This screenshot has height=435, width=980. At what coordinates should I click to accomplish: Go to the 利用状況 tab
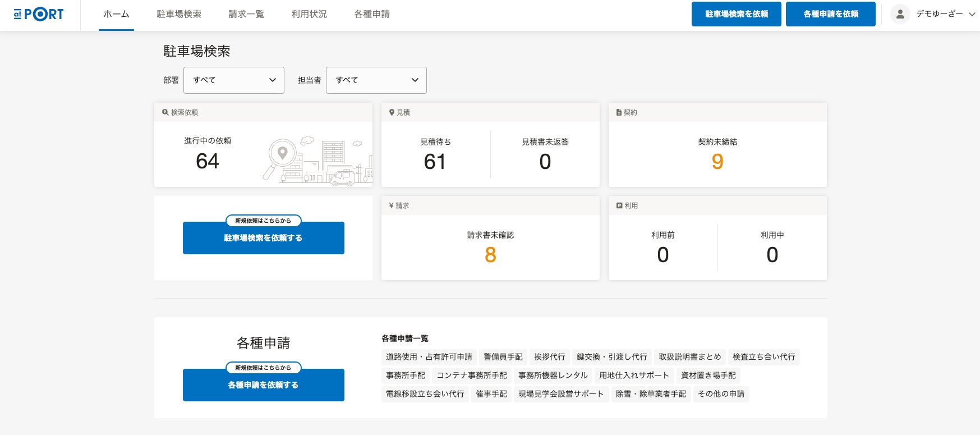click(x=309, y=14)
